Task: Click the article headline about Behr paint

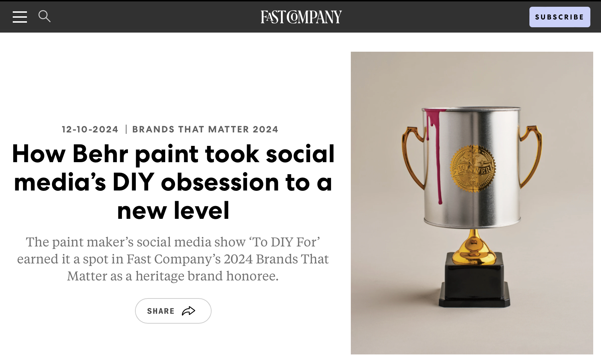Action: click(x=173, y=182)
